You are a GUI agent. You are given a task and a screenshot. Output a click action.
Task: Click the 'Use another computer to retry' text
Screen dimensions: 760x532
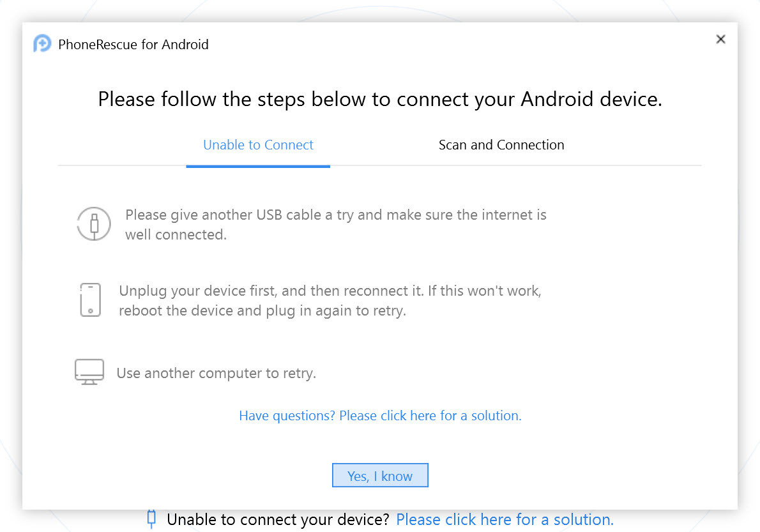tap(216, 373)
